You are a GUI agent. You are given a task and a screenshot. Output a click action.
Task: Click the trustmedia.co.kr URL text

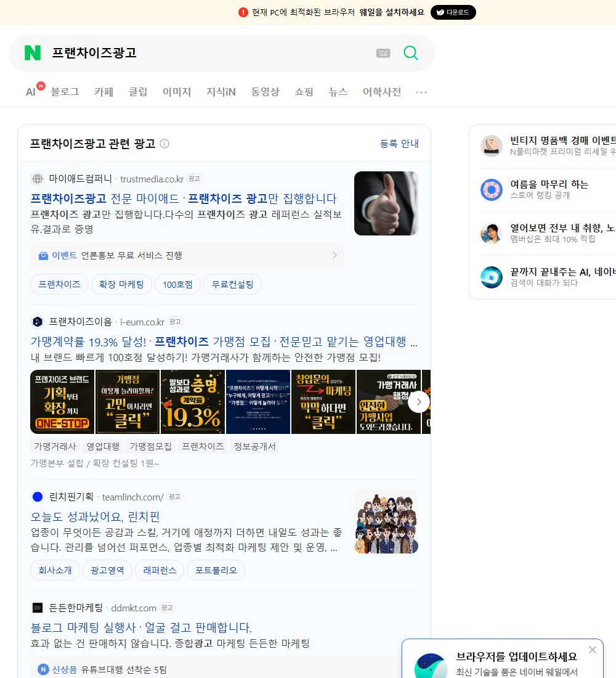click(152, 179)
